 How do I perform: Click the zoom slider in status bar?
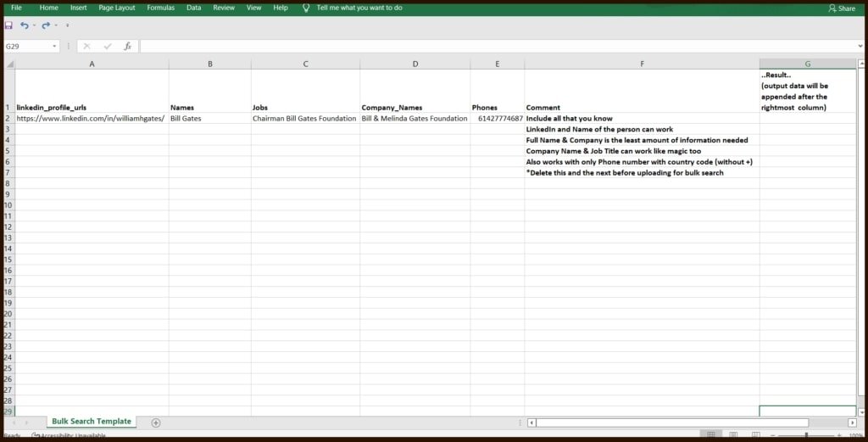pos(805,435)
